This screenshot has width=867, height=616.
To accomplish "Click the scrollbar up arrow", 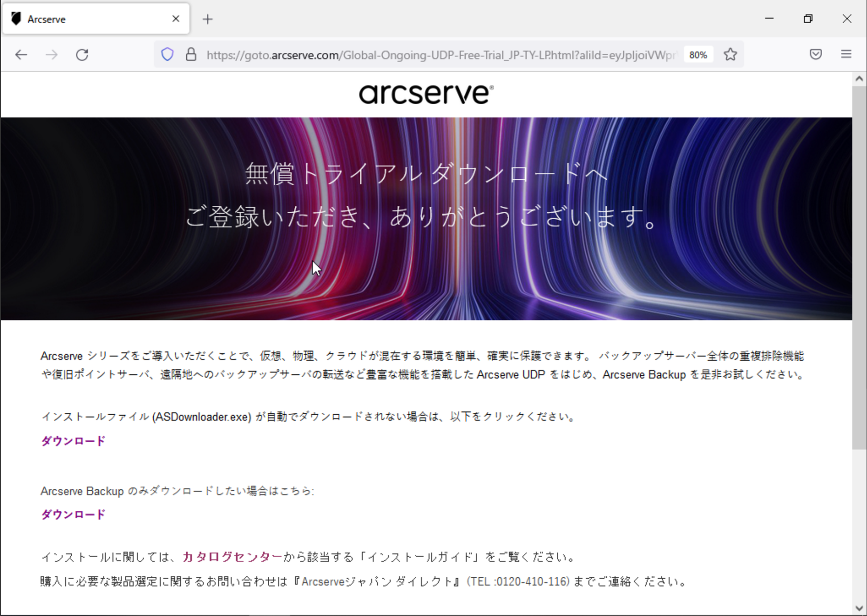I will [x=859, y=78].
